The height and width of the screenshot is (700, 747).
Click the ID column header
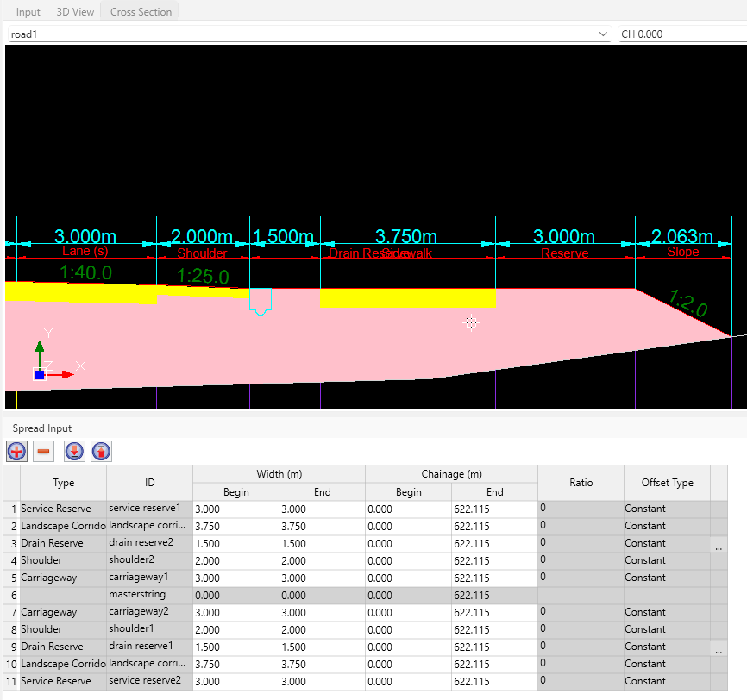tap(149, 483)
